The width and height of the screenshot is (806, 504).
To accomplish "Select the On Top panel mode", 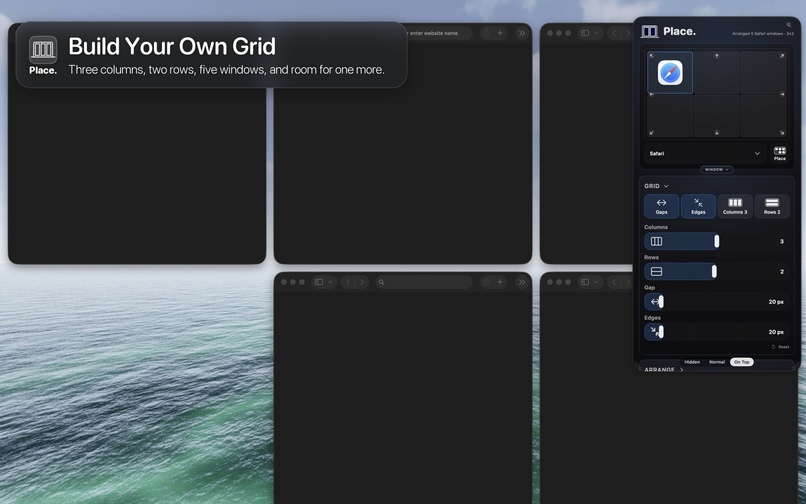I will (x=742, y=362).
